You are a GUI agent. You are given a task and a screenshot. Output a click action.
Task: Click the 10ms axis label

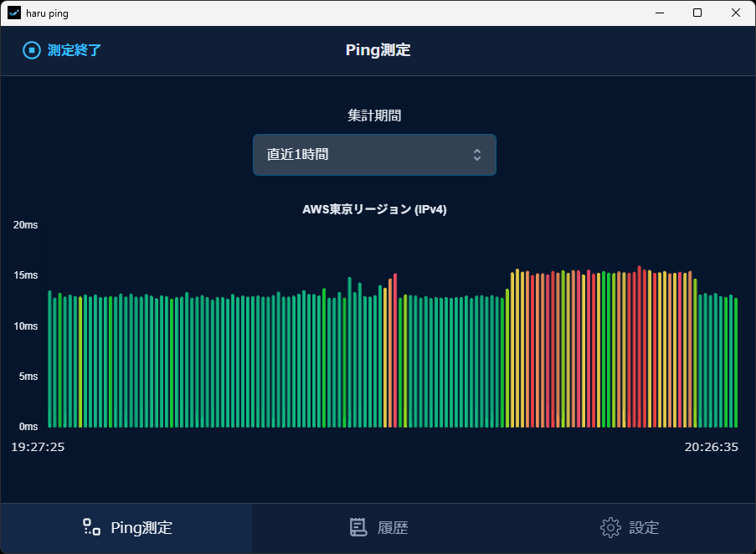(26, 326)
